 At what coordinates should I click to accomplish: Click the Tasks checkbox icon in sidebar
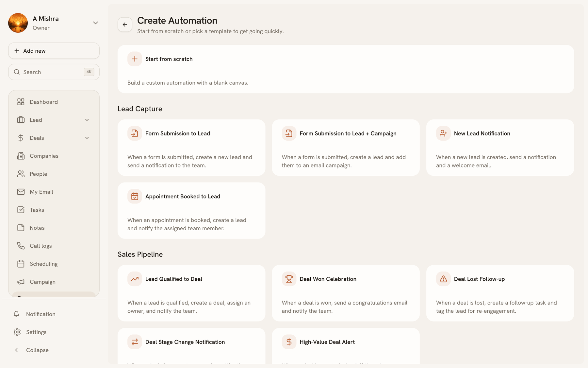[21, 210]
